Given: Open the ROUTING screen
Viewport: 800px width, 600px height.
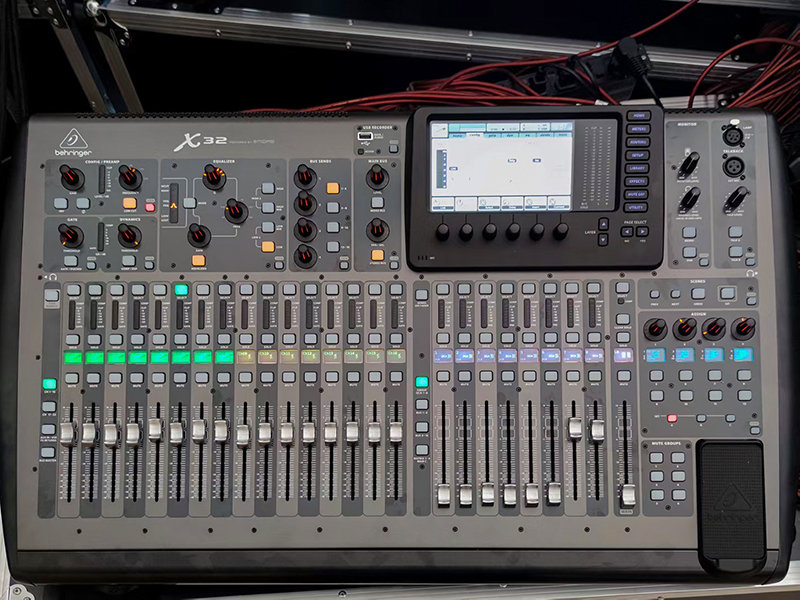Looking at the screenshot, I should (x=639, y=143).
